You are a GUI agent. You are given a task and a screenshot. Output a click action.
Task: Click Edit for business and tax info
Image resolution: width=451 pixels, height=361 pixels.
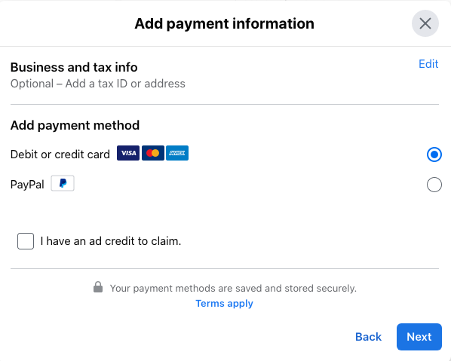(428, 64)
